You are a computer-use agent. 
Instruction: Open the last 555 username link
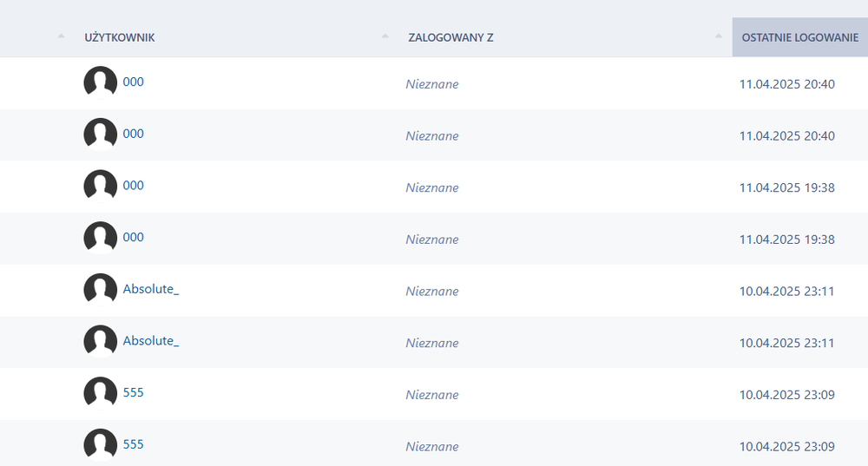coord(134,444)
